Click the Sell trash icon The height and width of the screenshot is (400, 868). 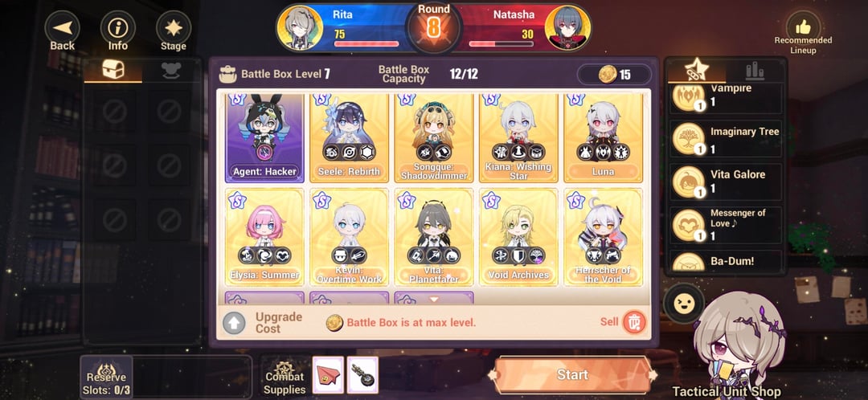click(x=633, y=322)
